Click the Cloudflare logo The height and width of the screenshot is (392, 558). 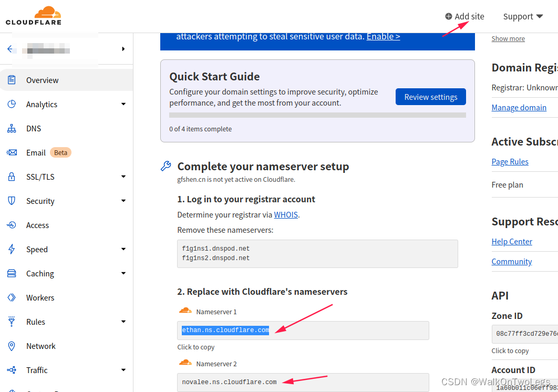coord(34,16)
